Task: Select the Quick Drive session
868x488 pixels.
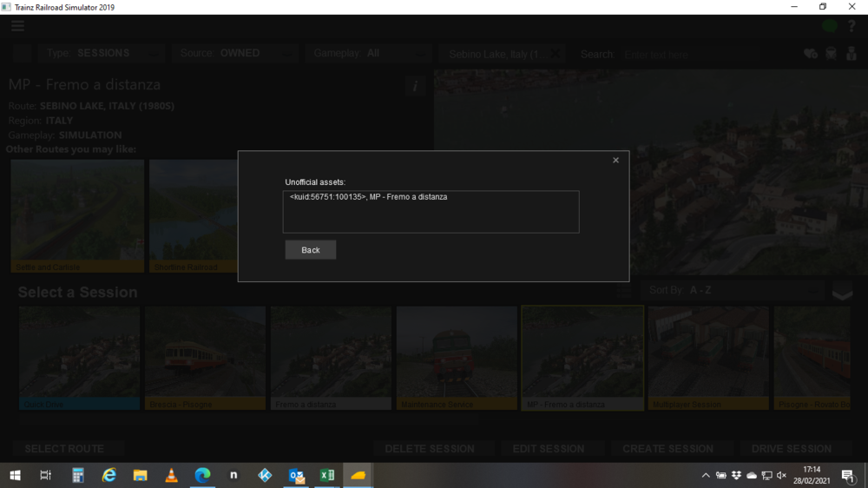Action: coord(79,358)
